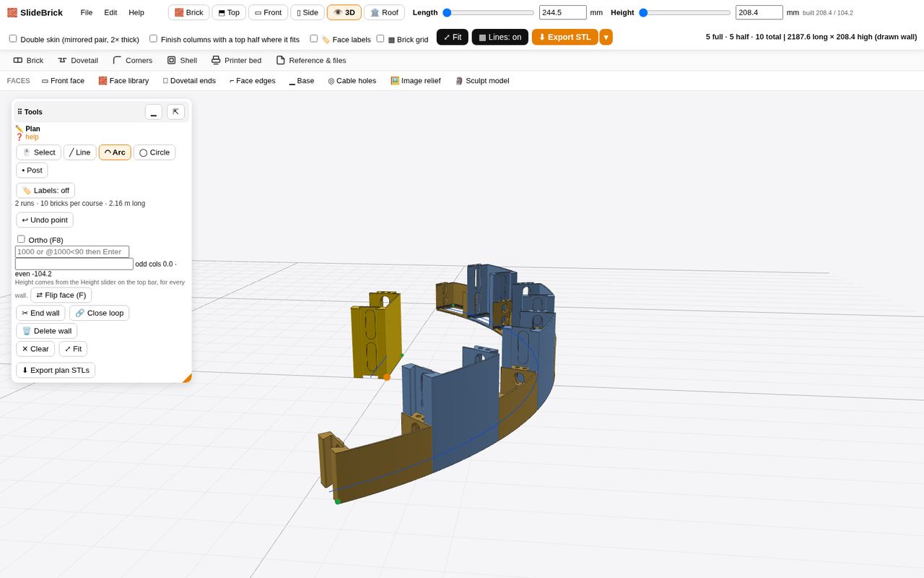Screen dimensions: 924x578
Task: Open the Printer bed tab
Action: (x=236, y=61)
